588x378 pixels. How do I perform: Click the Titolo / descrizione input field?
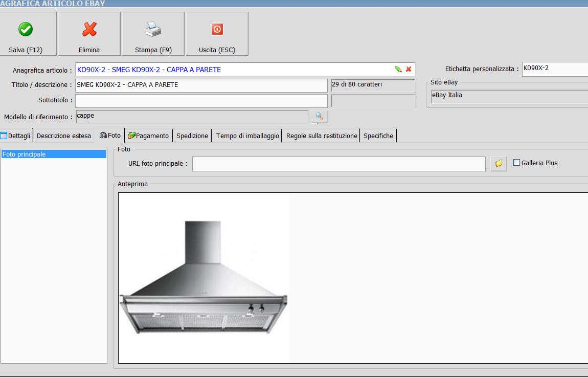click(x=201, y=85)
